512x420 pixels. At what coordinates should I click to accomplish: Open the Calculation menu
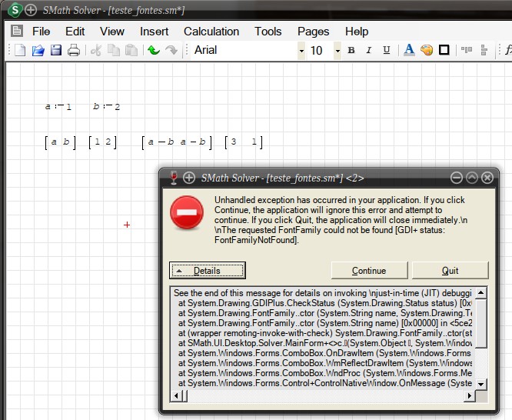click(x=211, y=32)
